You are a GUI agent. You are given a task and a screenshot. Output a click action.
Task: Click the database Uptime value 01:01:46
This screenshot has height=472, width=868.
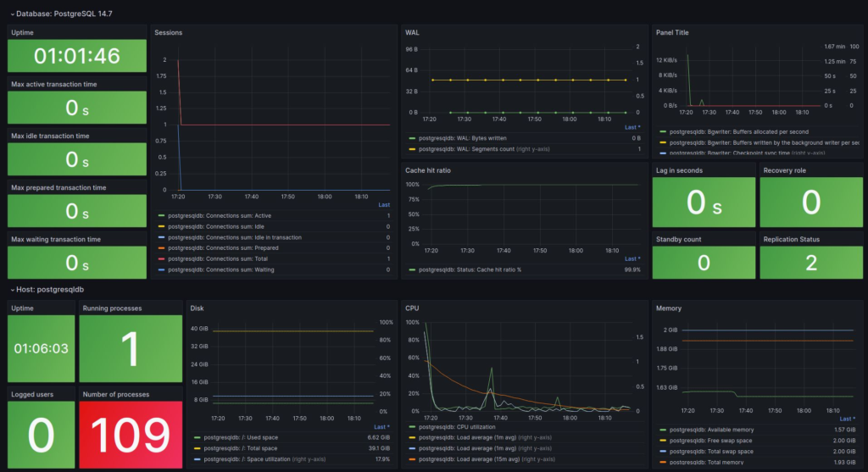click(x=76, y=56)
